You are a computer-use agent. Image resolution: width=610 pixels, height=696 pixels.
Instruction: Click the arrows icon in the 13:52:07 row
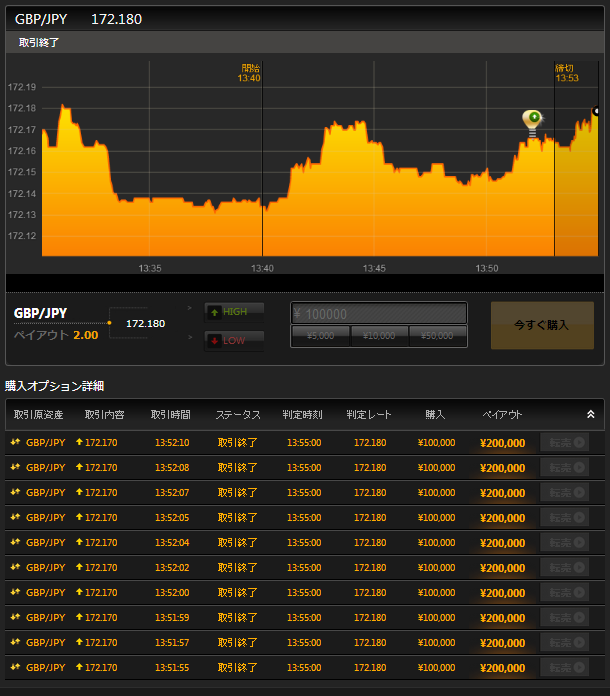16,491
